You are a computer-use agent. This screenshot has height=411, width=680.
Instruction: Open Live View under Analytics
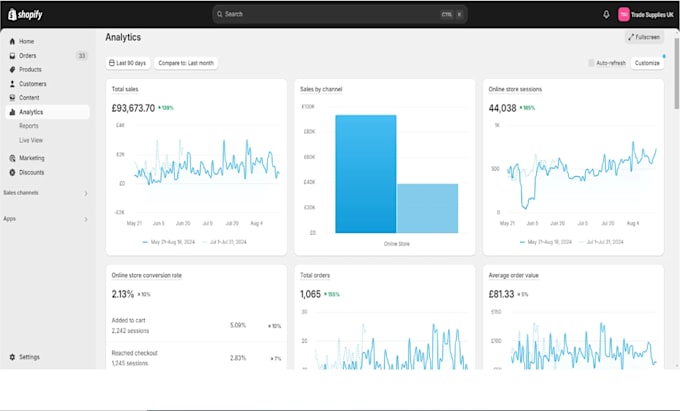click(x=31, y=140)
